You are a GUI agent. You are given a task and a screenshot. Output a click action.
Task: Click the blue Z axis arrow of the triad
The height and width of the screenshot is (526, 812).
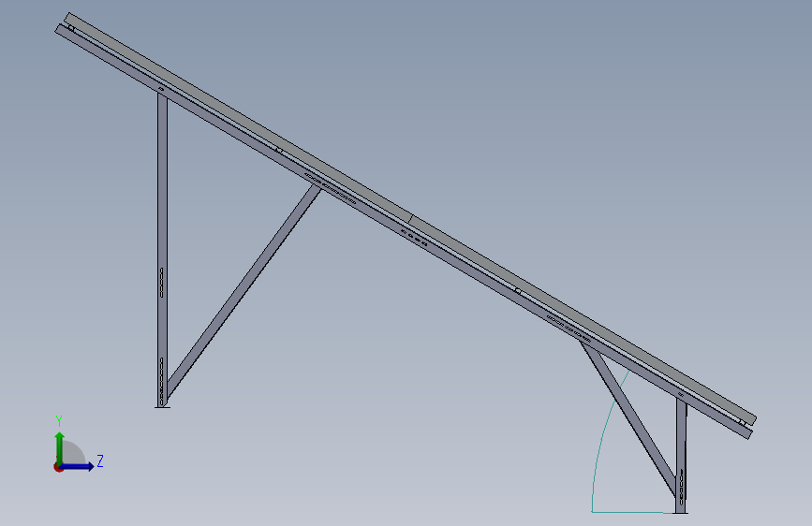point(78,466)
